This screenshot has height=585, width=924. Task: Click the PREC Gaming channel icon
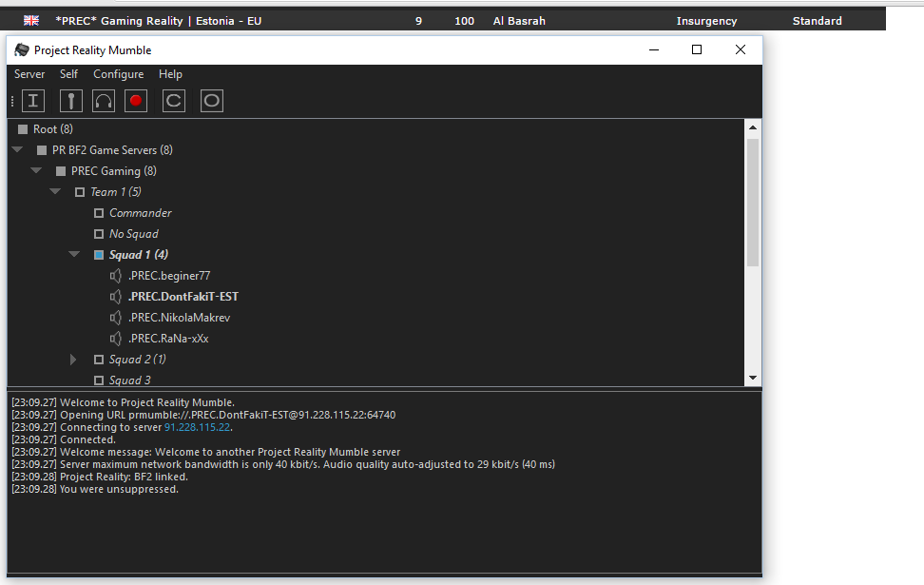pos(61,171)
